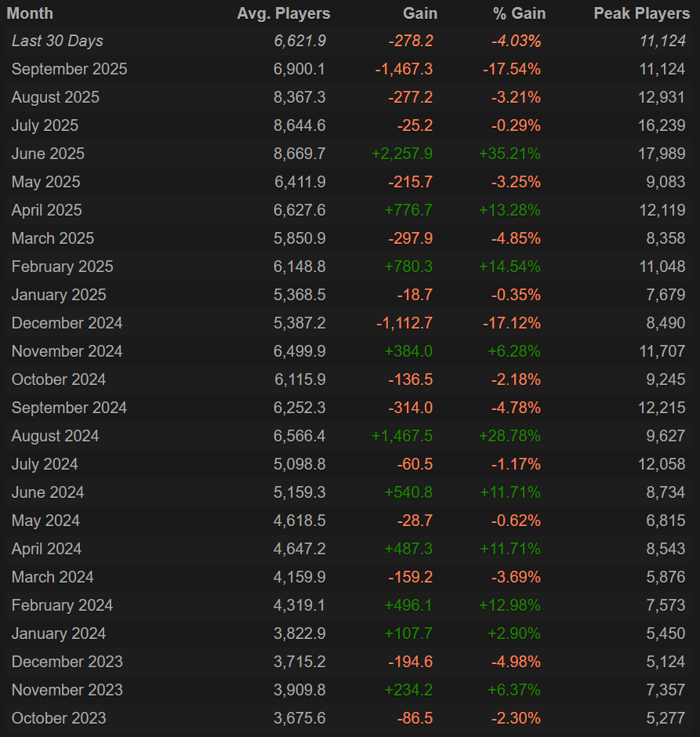Select the April 2024 month label
The width and height of the screenshot is (700, 737).
(46, 549)
